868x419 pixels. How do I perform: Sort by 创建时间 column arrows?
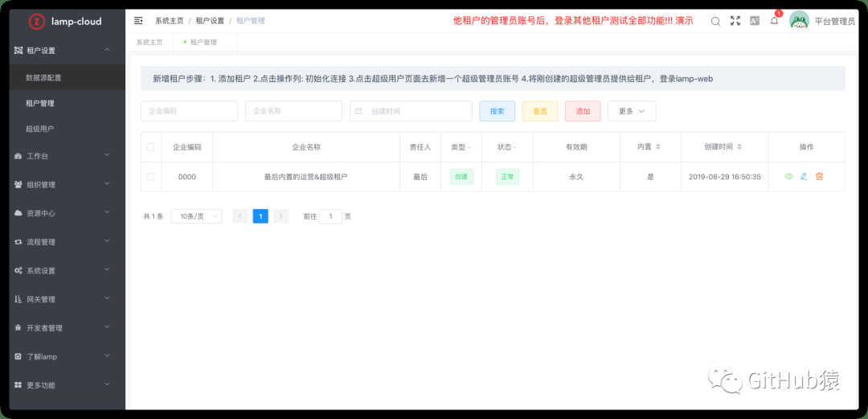click(739, 147)
